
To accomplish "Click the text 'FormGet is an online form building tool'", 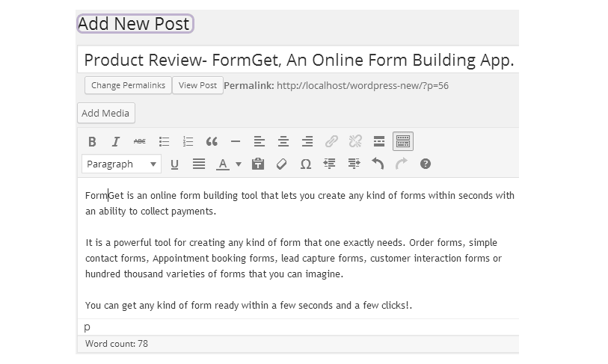I will coord(171,195).
